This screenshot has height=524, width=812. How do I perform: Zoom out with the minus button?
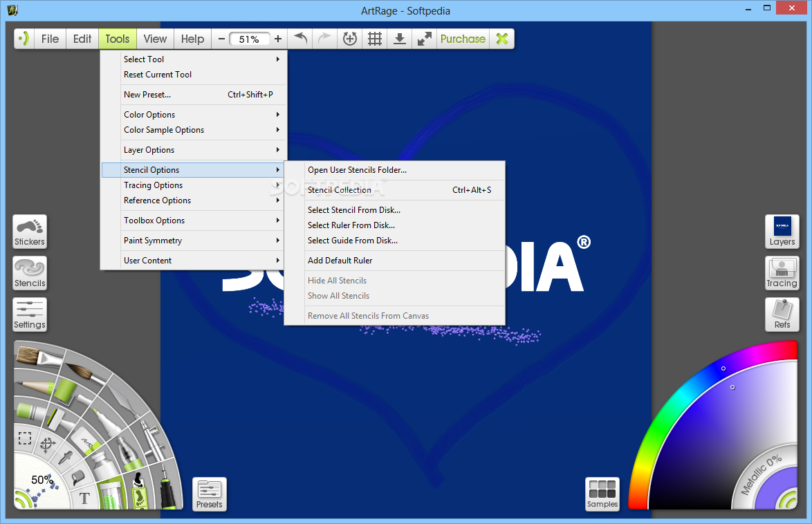[x=221, y=39]
